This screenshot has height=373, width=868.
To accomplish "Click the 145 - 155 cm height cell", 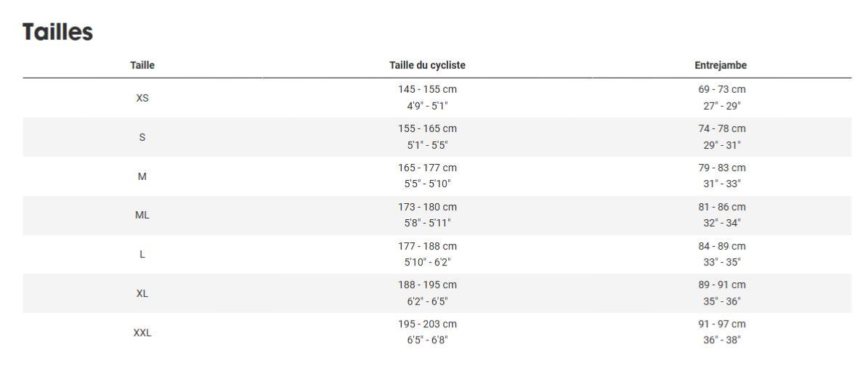I will [427, 89].
